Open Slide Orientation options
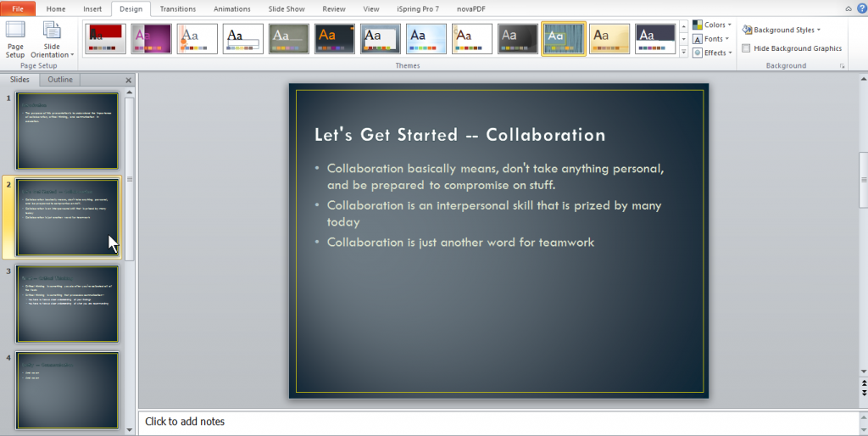Viewport: 868px width, 436px height. 52,39
